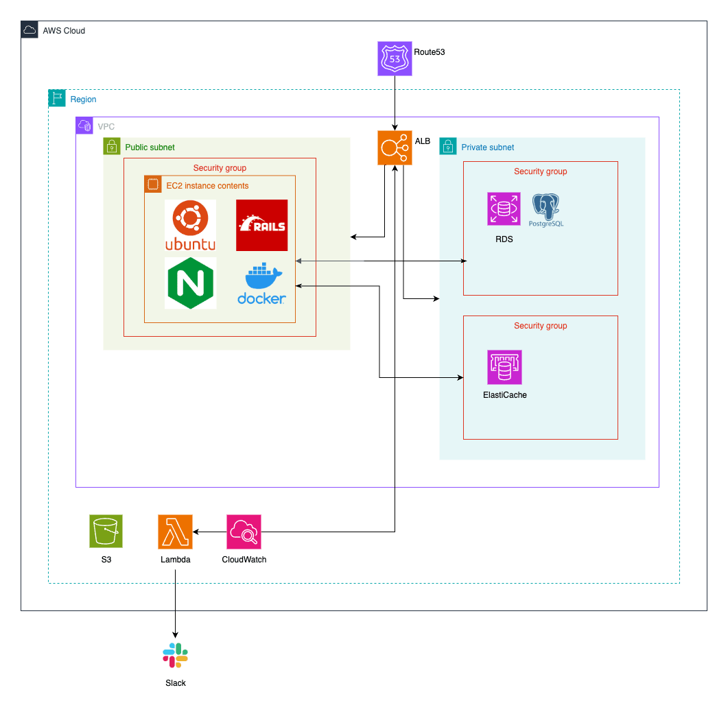This screenshot has height=714, width=728.
Task: Select the Public subnet lock icon
Action: coord(112,146)
